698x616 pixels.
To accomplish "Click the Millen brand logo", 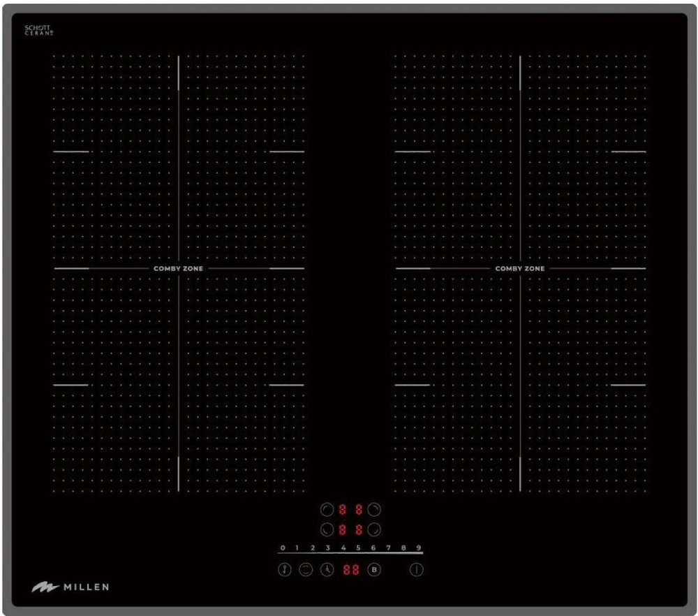I will (x=70, y=587).
